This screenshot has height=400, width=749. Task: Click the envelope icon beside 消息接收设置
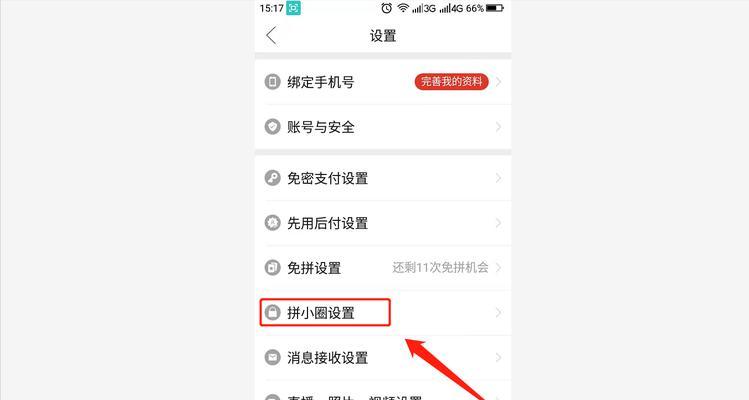click(x=272, y=357)
